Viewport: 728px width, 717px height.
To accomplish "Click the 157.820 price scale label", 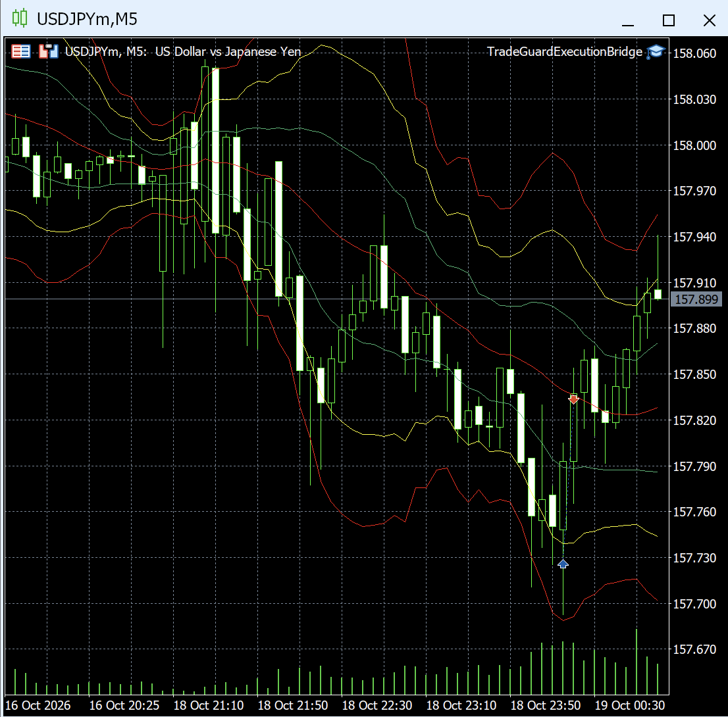I will 694,420.
